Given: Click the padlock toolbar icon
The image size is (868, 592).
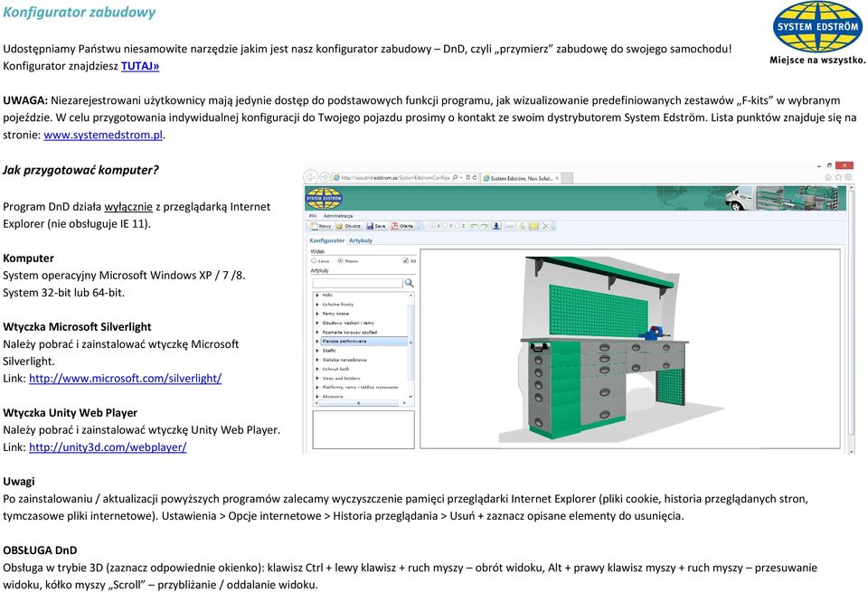Looking at the screenshot, I should 522,226.
